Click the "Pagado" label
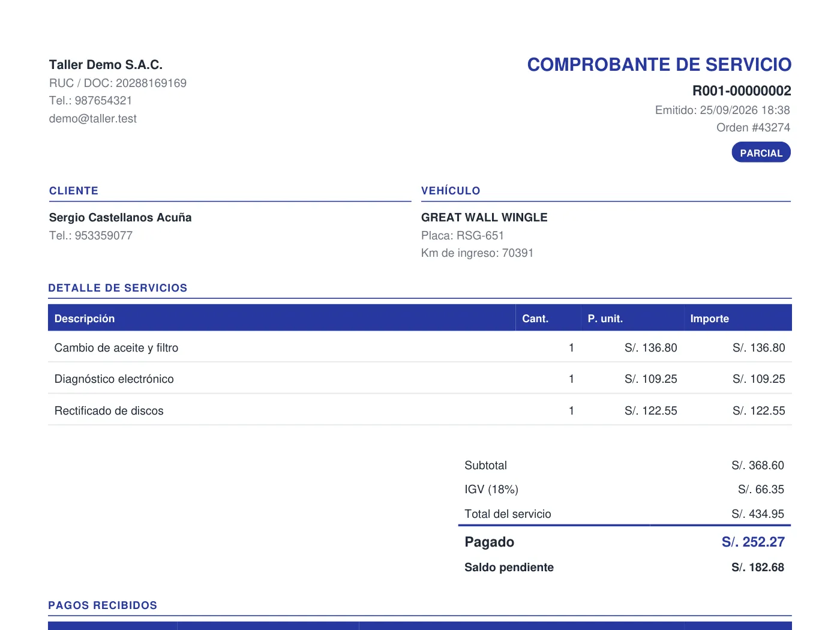Viewport: 840px width, 630px height. [x=490, y=542]
